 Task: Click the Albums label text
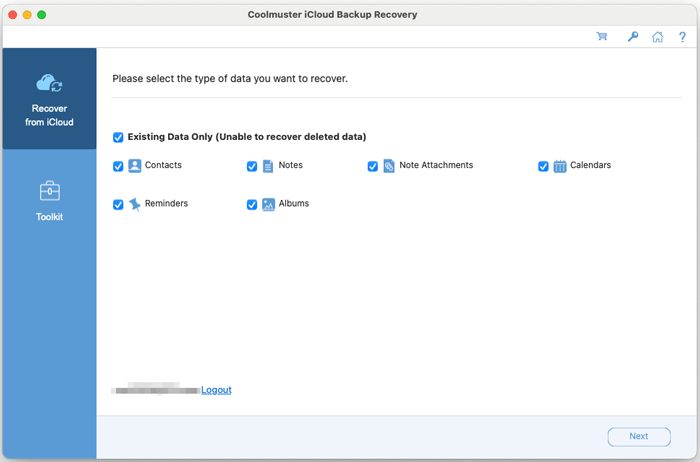click(x=294, y=204)
